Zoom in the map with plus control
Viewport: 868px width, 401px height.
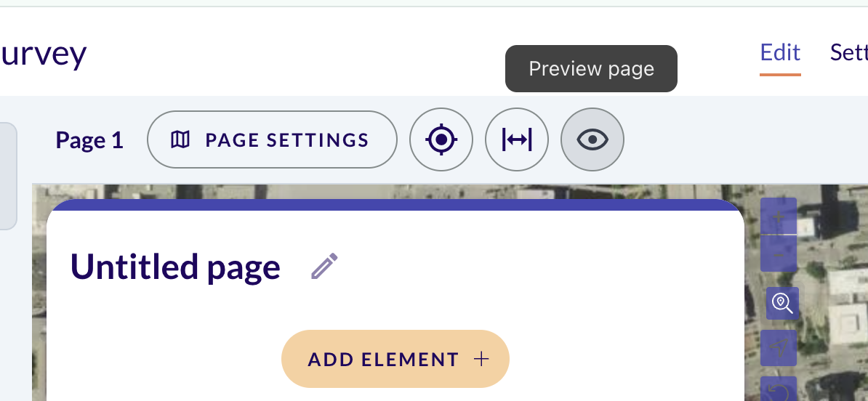(779, 216)
